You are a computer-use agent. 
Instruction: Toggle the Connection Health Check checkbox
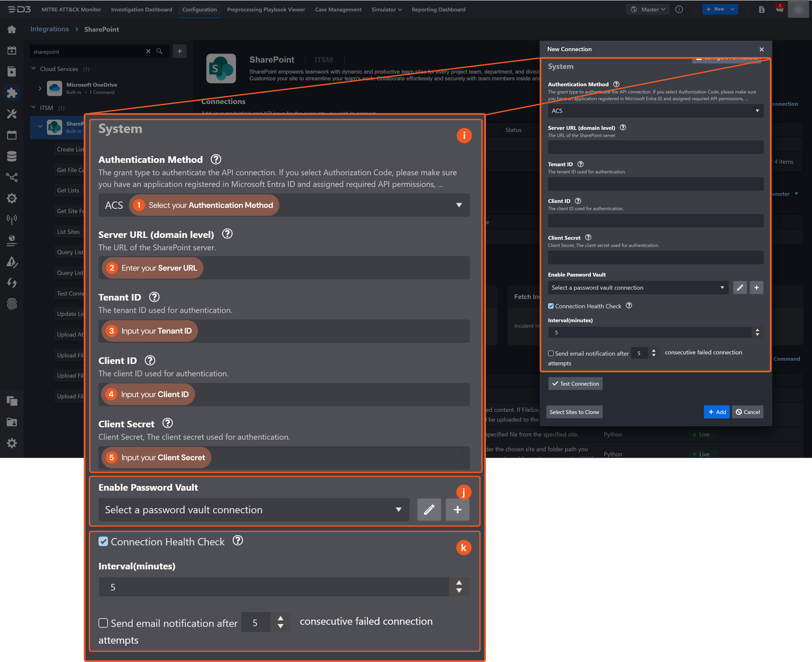pos(551,306)
